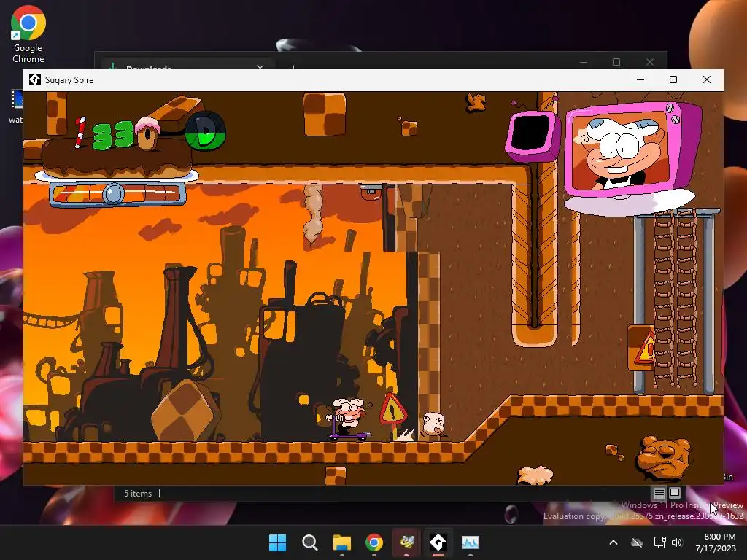
Task: Click the partially hidden desktop file icon
Action: pos(16,106)
